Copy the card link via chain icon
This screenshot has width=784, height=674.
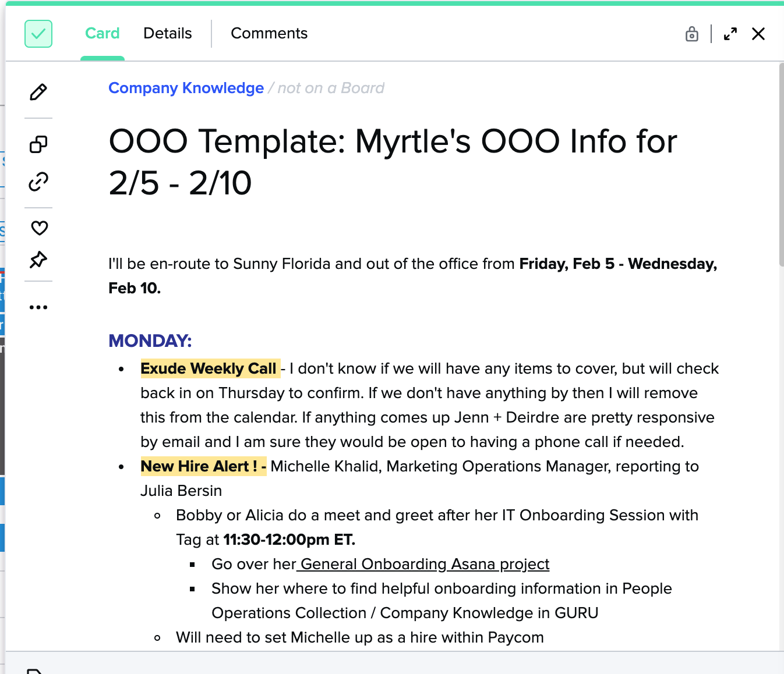[x=38, y=182]
